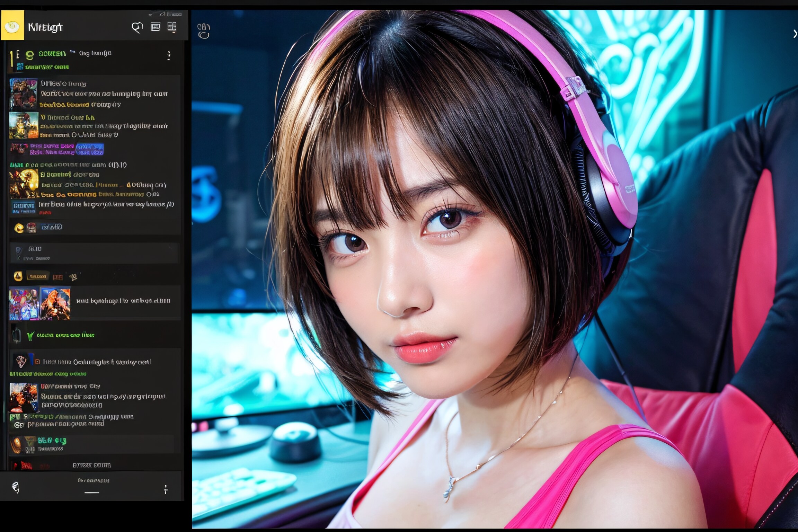Click the grid layout icon in header
This screenshot has height=532, width=798.
(172, 27)
